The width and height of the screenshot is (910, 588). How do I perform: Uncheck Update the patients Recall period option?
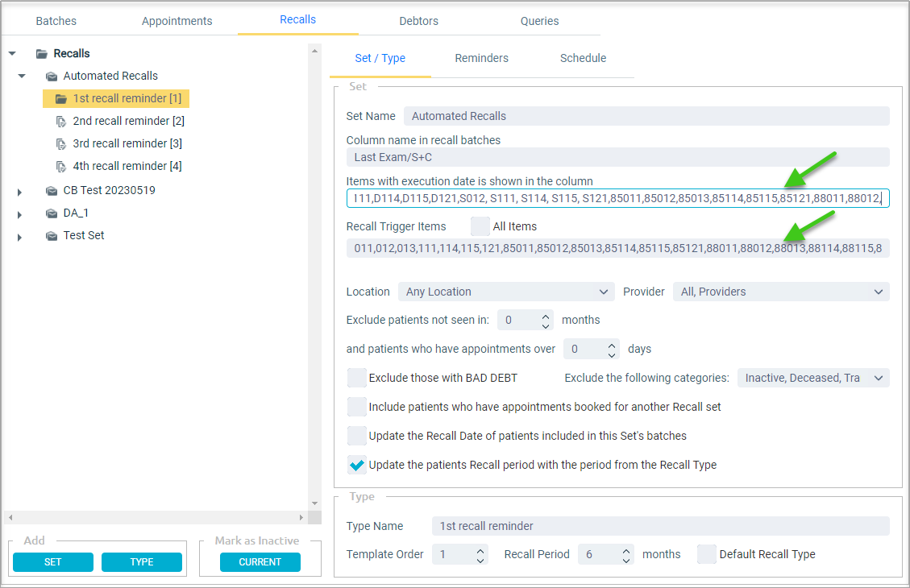pos(356,465)
